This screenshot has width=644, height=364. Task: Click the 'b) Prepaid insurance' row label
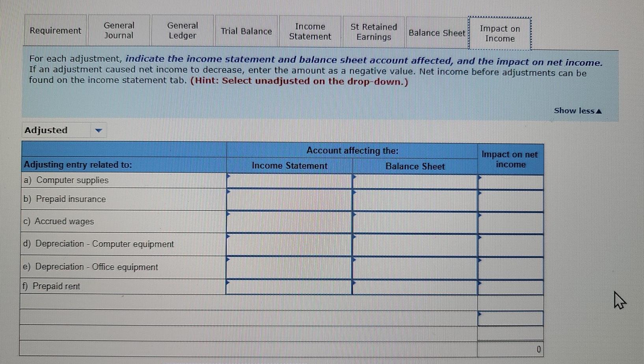click(x=65, y=199)
